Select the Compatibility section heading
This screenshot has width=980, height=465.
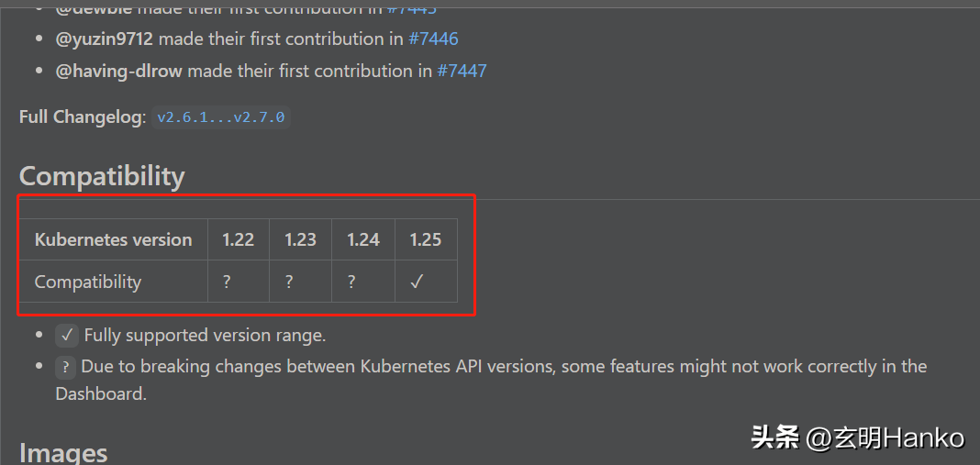(102, 177)
